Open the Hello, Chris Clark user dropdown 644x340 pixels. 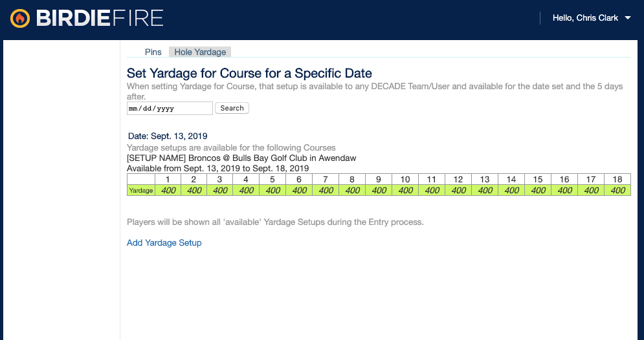click(x=591, y=18)
